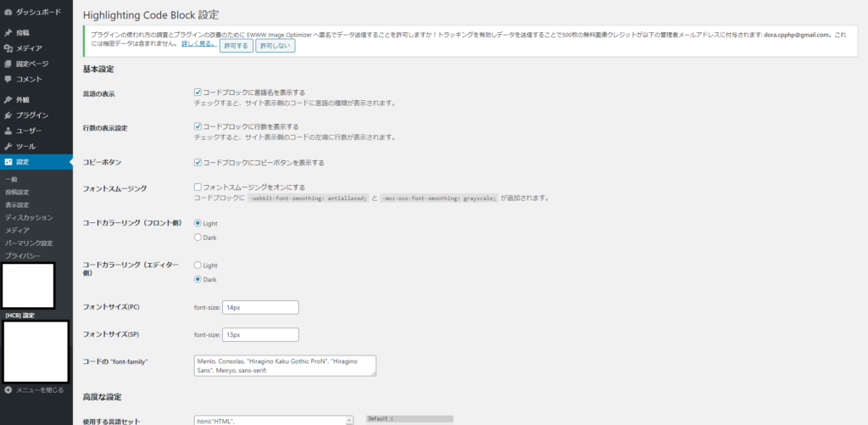Click the font-family textarea

pyautogui.click(x=285, y=366)
